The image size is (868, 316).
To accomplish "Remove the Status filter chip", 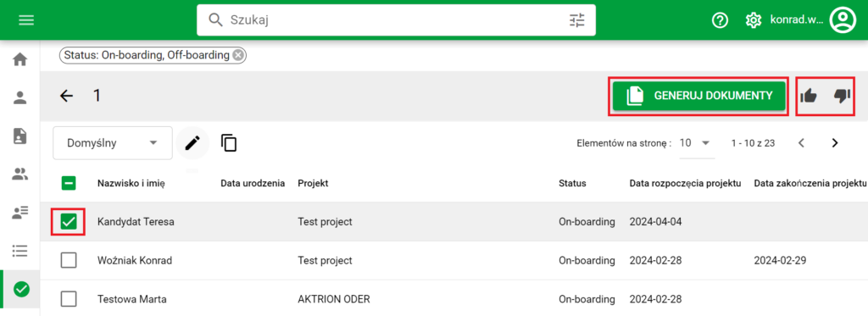I will (237, 55).
